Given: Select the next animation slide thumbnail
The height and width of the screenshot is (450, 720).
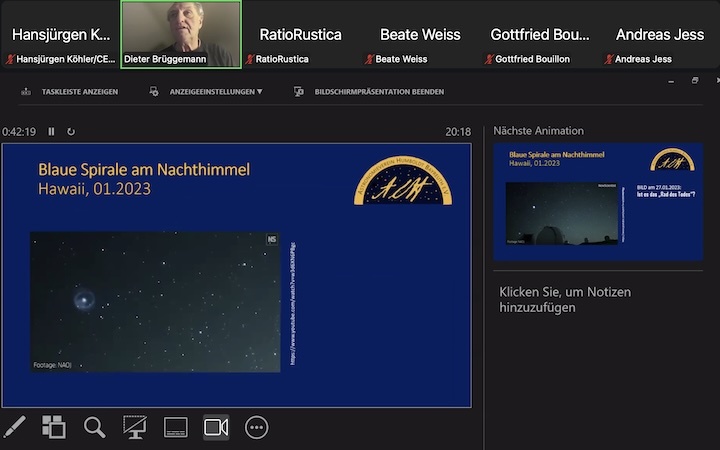Looking at the screenshot, I should [598, 202].
